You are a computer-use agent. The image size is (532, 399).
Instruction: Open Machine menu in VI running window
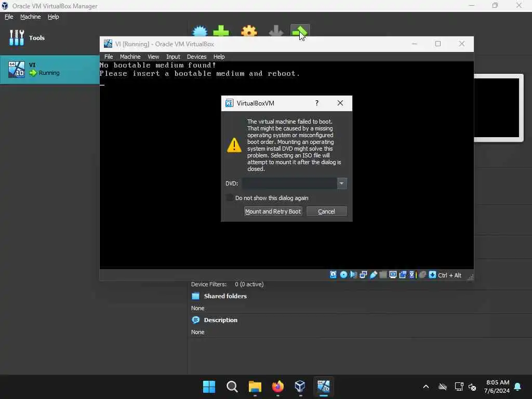[x=130, y=57]
